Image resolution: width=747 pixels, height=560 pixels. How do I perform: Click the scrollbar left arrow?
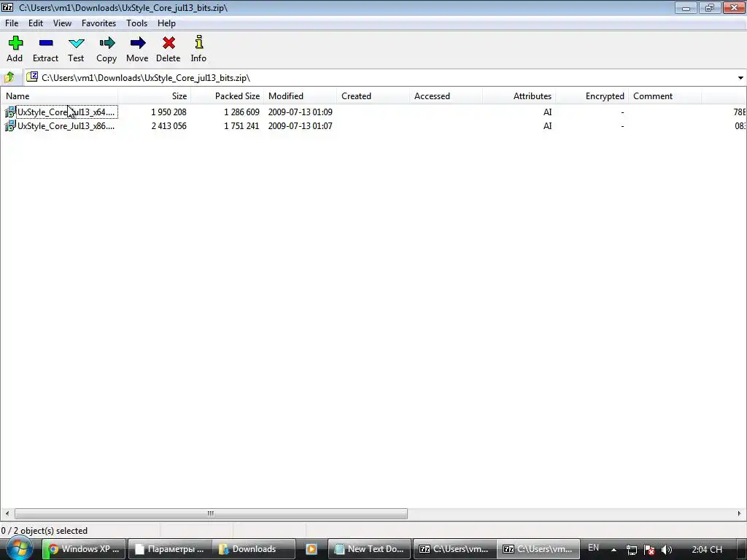(7, 513)
